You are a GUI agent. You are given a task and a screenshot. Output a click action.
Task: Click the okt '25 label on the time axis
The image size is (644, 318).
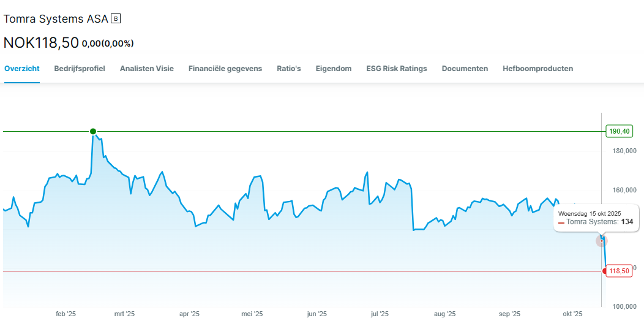tap(572, 314)
